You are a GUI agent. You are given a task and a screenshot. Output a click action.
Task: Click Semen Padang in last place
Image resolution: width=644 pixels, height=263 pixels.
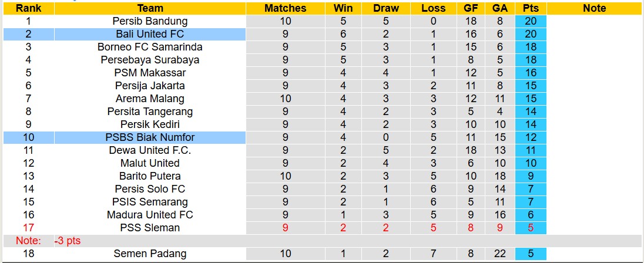150,254
